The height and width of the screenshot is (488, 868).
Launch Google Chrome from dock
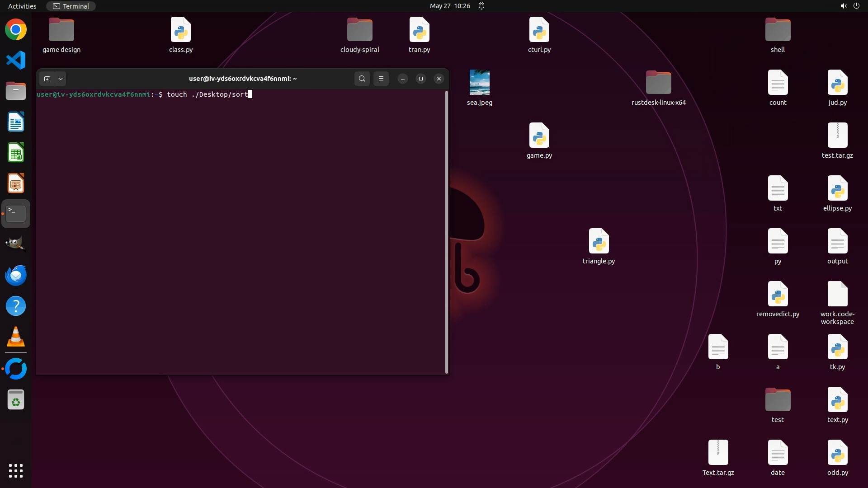pyautogui.click(x=16, y=30)
